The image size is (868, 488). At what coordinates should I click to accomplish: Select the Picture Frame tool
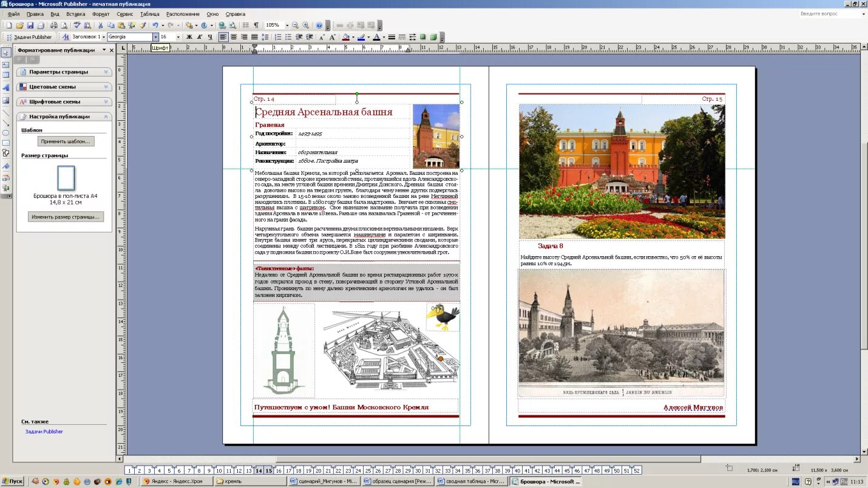coord(6,100)
